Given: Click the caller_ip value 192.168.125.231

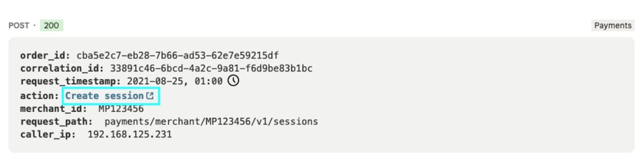Looking at the screenshot, I should coord(130,134).
